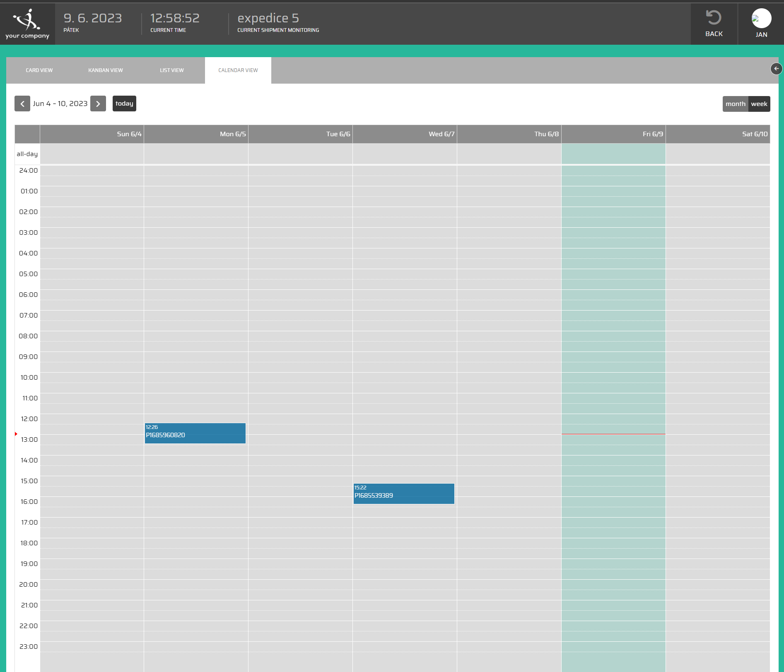This screenshot has width=784, height=672.
Task: Open the JAN user profile avatar
Action: pos(761,19)
